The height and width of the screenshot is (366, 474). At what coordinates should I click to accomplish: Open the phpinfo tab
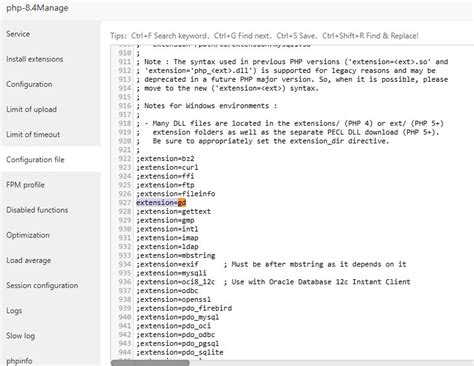(19, 361)
